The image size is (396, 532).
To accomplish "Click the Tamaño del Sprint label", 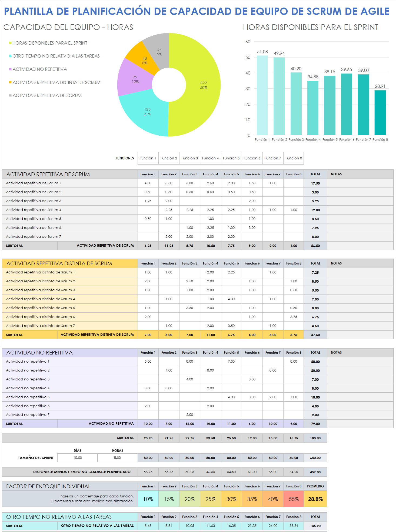I will click(36, 458).
